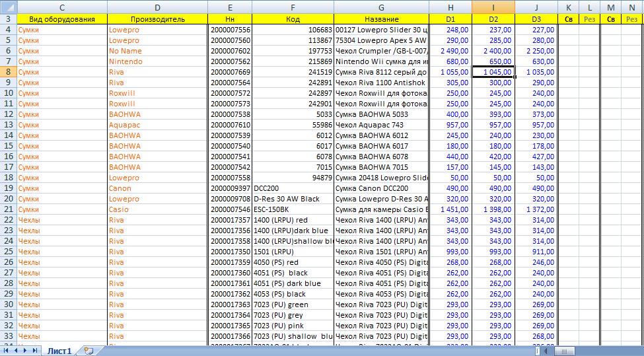
Task: Go to first sheet with navigation arrow
Action: click(6, 351)
